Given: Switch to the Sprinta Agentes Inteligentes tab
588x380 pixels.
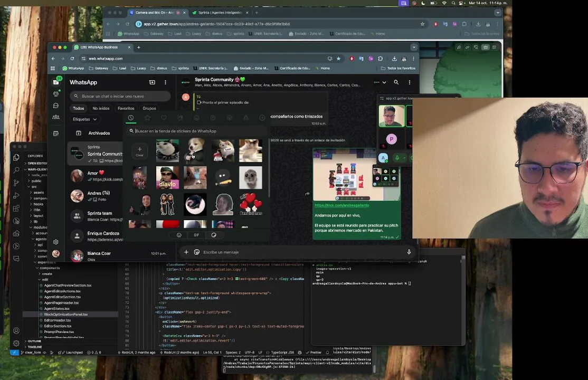Looking at the screenshot, I should 220,12.
